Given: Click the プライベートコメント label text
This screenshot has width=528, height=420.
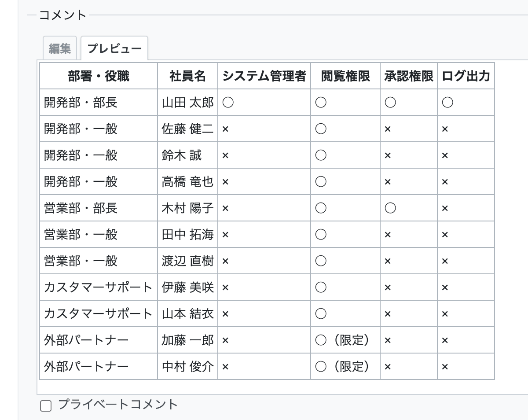Looking at the screenshot, I should [x=118, y=404].
